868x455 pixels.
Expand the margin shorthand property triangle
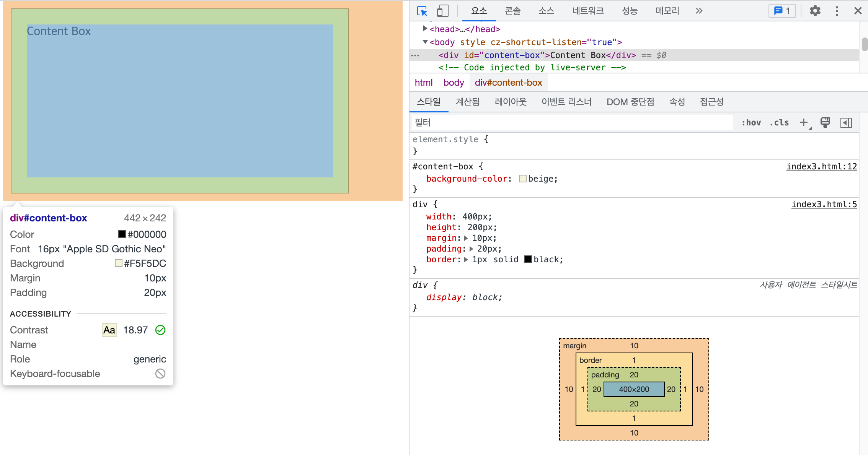pyautogui.click(x=466, y=238)
